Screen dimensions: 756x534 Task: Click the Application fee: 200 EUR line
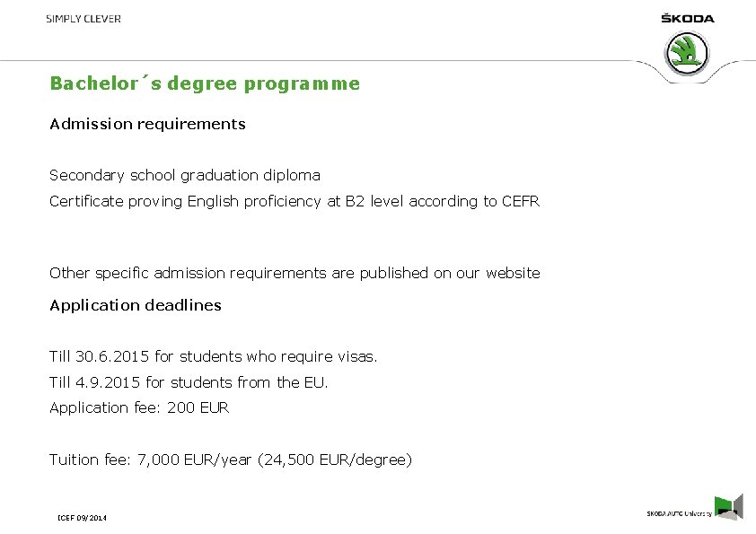[x=139, y=408]
